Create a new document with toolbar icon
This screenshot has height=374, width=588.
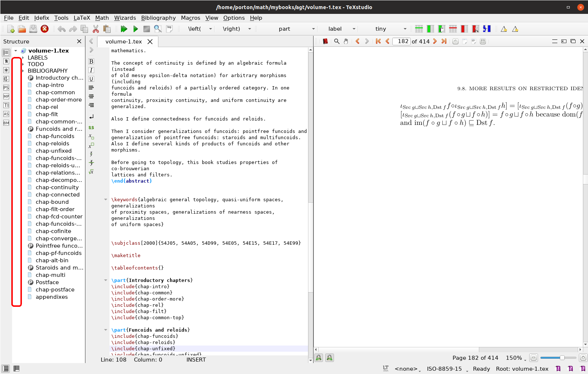coord(11,29)
